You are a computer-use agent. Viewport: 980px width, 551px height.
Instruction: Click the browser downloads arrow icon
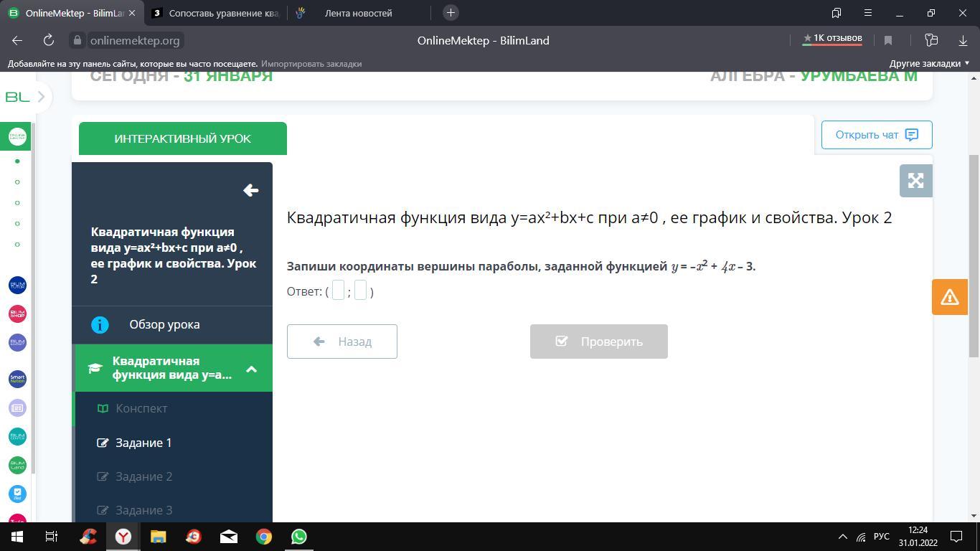[x=963, y=40]
